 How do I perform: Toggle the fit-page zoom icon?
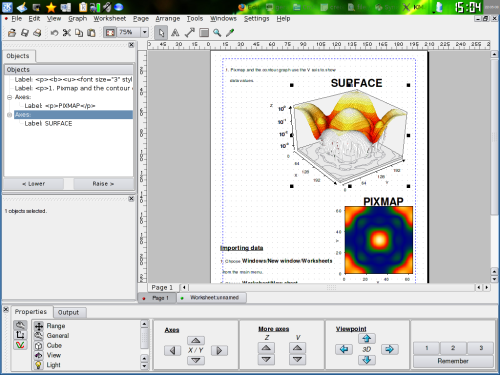(110, 32)
